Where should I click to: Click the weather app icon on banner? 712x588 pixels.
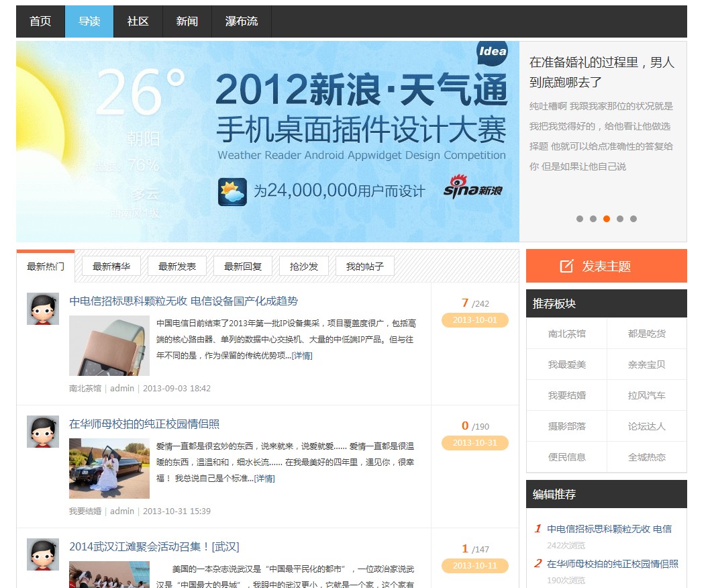tap(232, 192)
